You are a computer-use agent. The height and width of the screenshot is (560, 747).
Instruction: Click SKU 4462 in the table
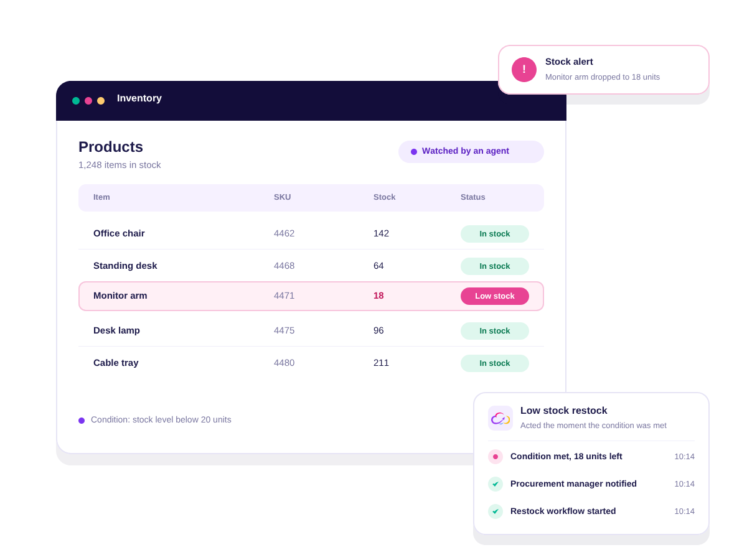284,233
